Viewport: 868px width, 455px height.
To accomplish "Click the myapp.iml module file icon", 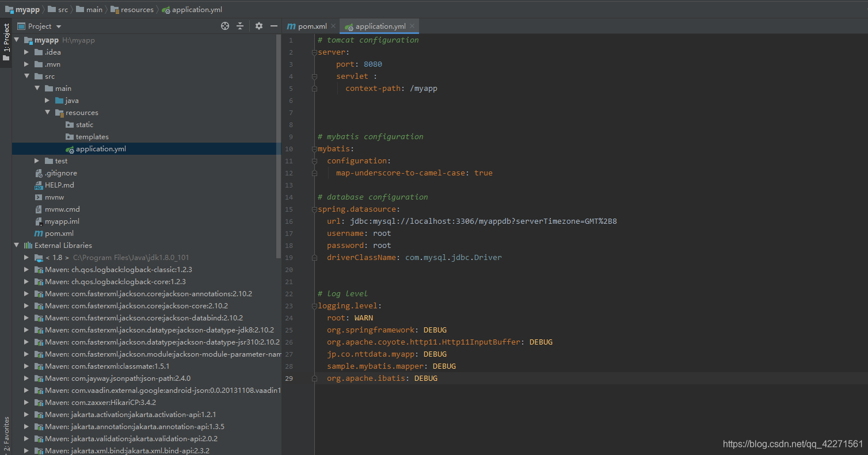I will point(39,221).
